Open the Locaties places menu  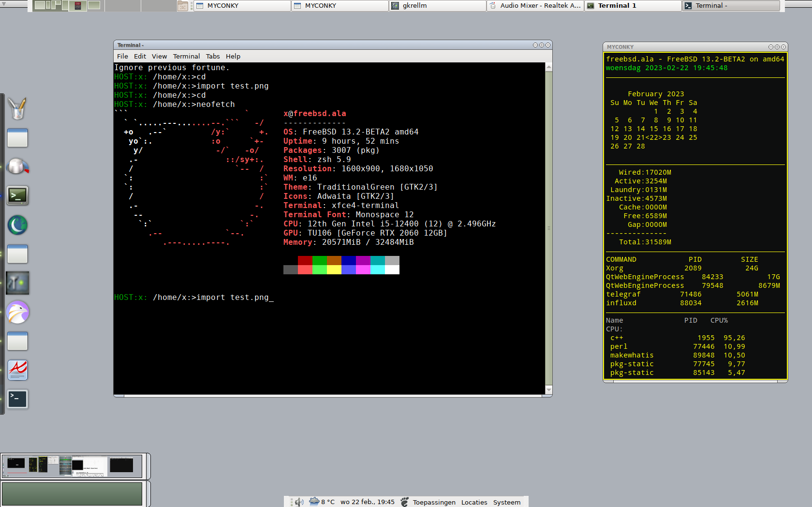click(x=474, y=502)
